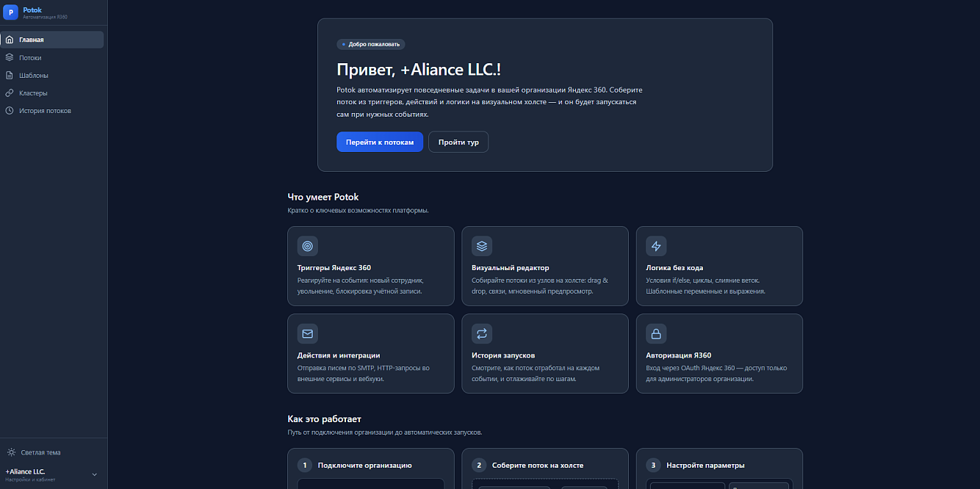980x489 pixels.
Task: Click the История запусков card title
Action: pos(503,355)
